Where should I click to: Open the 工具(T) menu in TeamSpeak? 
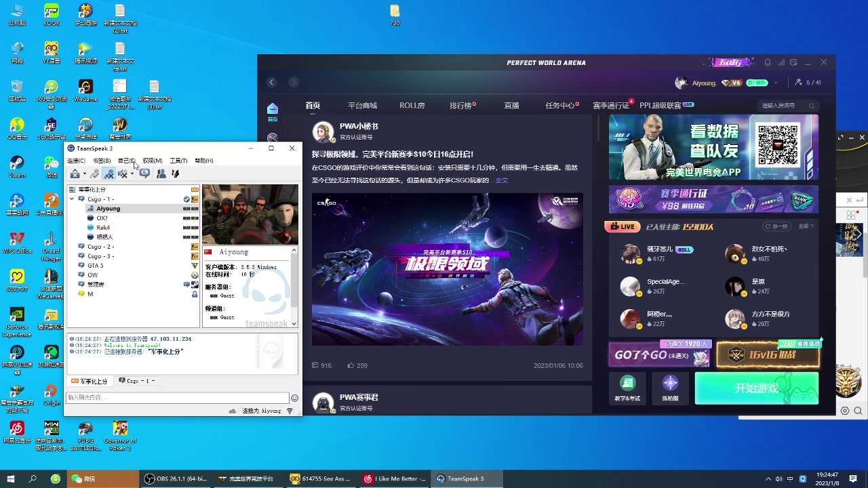click(x=178, y=161)
